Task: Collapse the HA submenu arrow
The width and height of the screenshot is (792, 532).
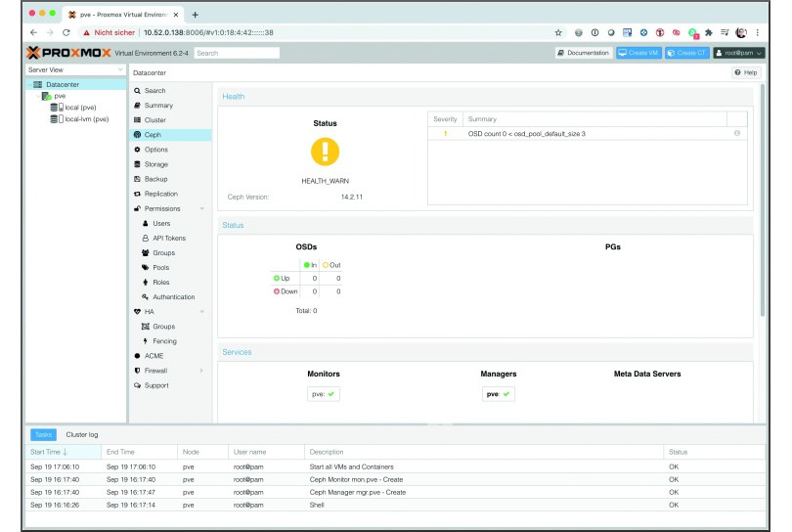Action: 202,312
